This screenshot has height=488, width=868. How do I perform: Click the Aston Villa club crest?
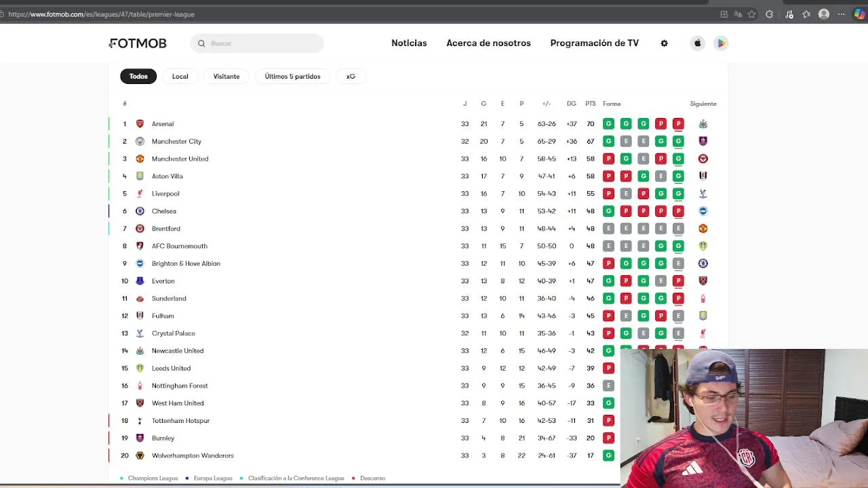click(140, 176)
